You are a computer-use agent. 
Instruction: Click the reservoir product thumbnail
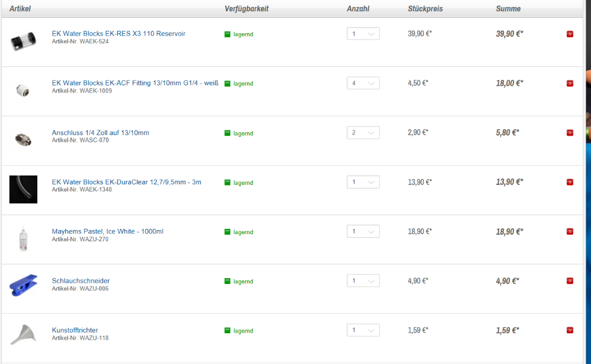(x=23, y=41)
